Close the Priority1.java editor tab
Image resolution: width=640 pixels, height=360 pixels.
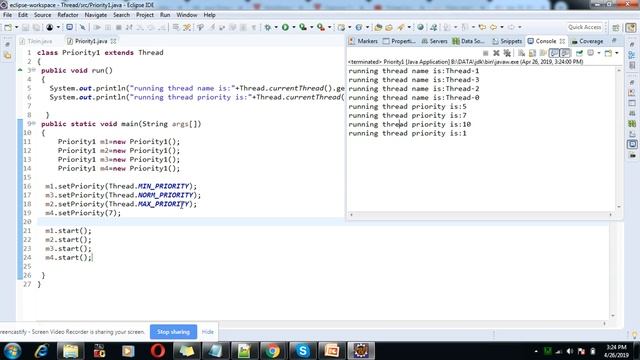point(113,41)
